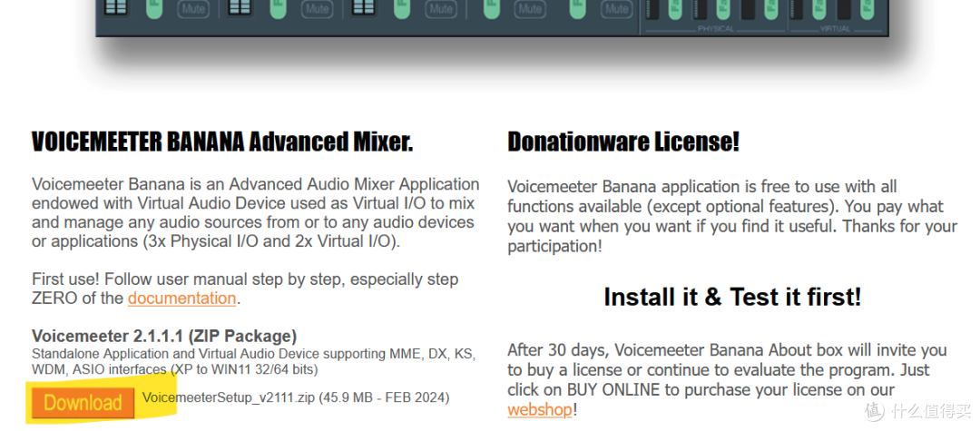Viewport: 980px width, 431px height.
Task: Click the 'VoicemeeterSetup_v2111.zip' file name text
Action: 229,397
